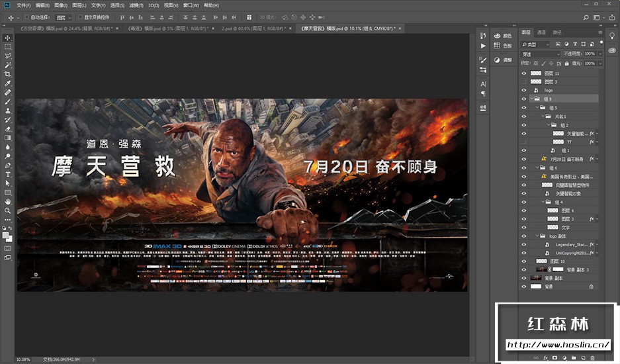This screenshot has height=364, width=620.
Task: Select the Rectangular Marquee tool
Action: click(x=7, y=47)
